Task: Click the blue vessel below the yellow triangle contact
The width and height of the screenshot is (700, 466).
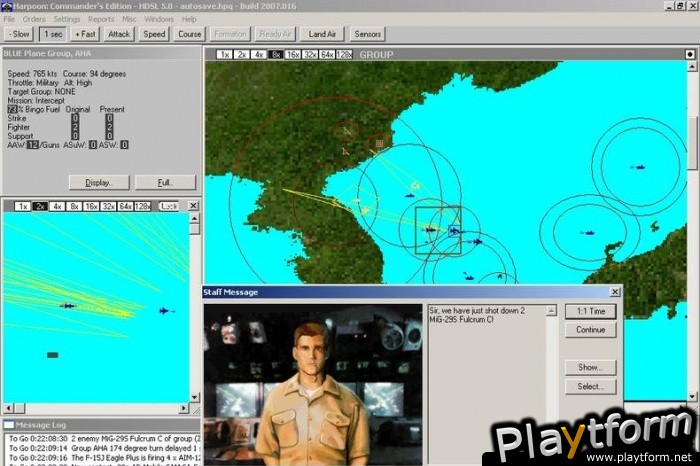Action: click(410, 196)
